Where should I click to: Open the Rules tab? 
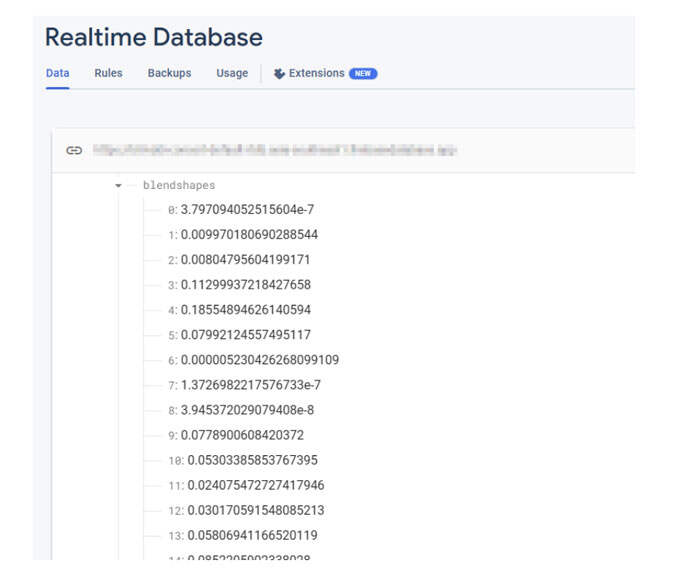tap(108, 73)
